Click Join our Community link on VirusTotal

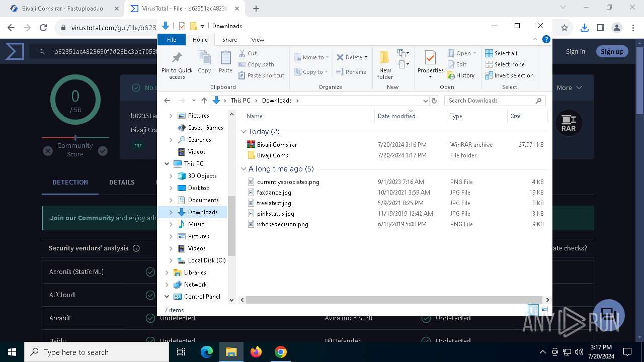click(x=82, y=218)
